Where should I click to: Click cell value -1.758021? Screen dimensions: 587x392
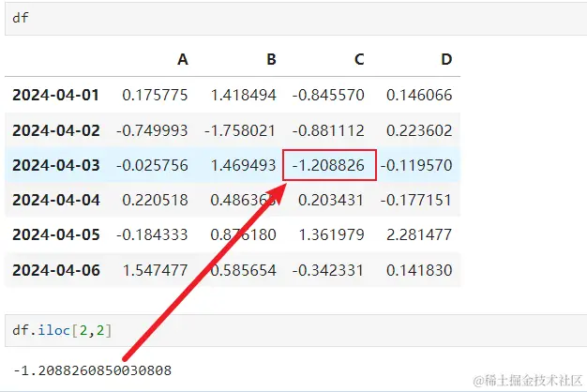[240, 130]
